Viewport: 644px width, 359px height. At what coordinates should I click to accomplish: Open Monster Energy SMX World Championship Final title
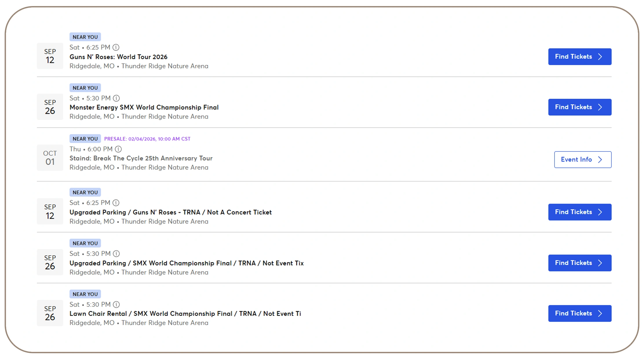(144, 107)
